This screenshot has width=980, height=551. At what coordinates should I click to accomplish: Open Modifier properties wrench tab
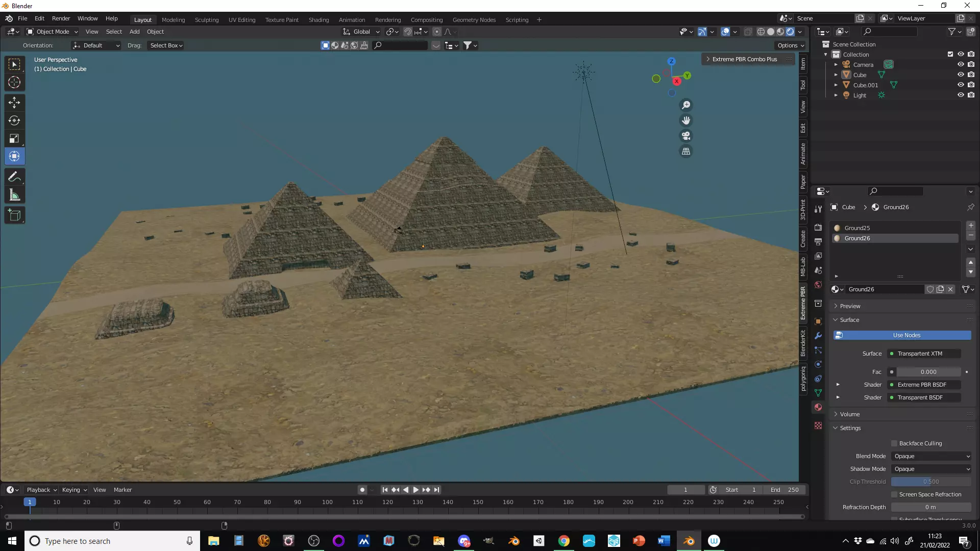point(818,336)
